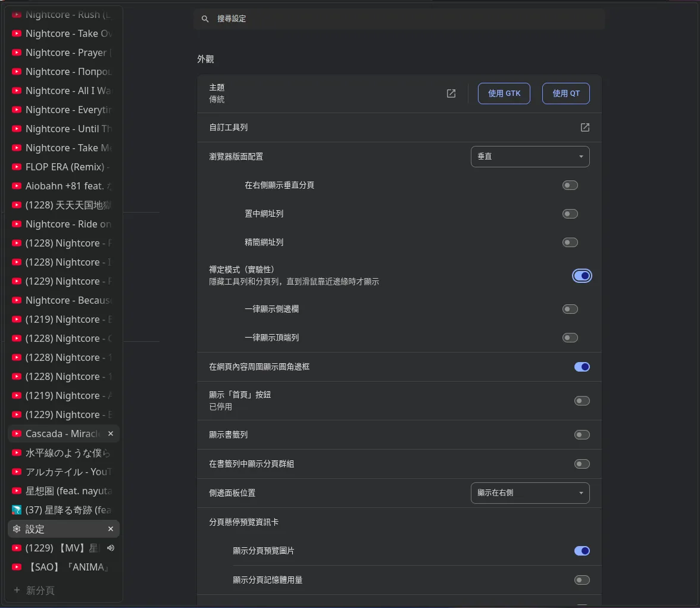Enable 一律顯示側邊欄 toggle
The height and width of the screenshot is (608, 700).
[570, 309]
